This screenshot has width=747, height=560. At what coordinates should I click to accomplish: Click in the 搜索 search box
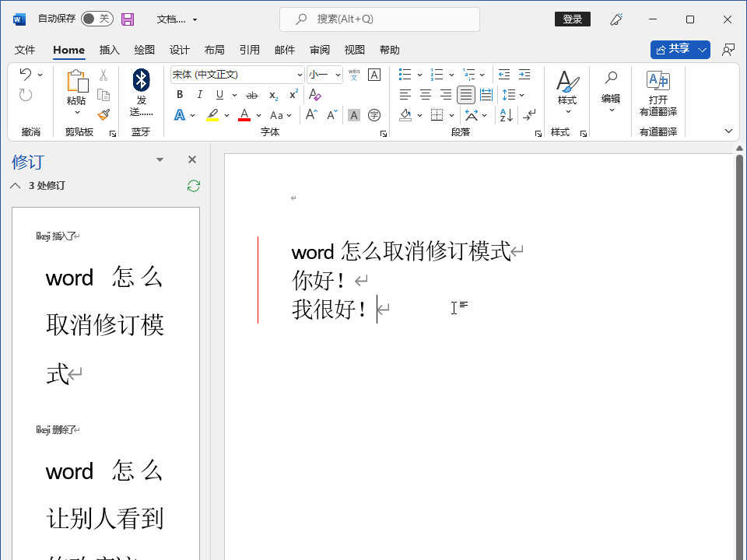pos(380,19)
